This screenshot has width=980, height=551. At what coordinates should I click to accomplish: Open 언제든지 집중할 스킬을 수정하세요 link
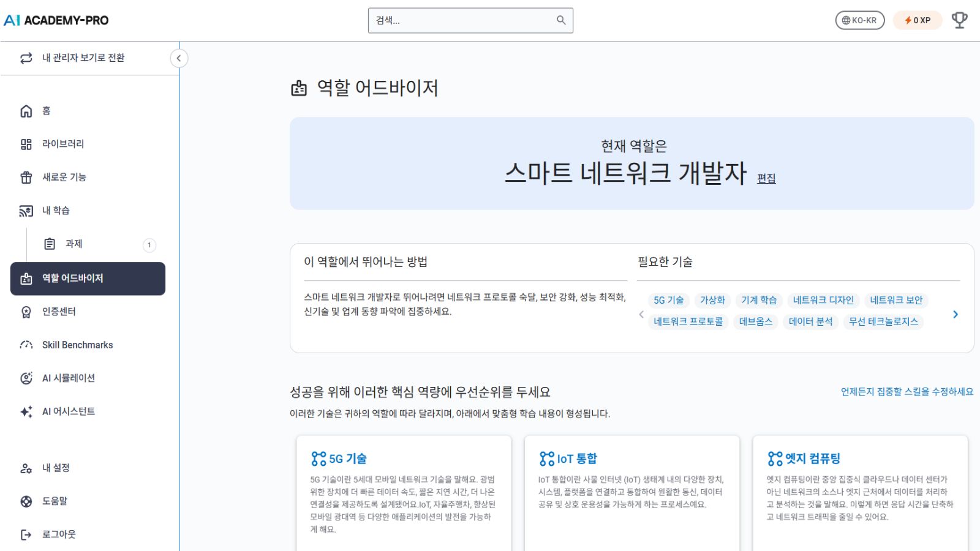point(907,392)
